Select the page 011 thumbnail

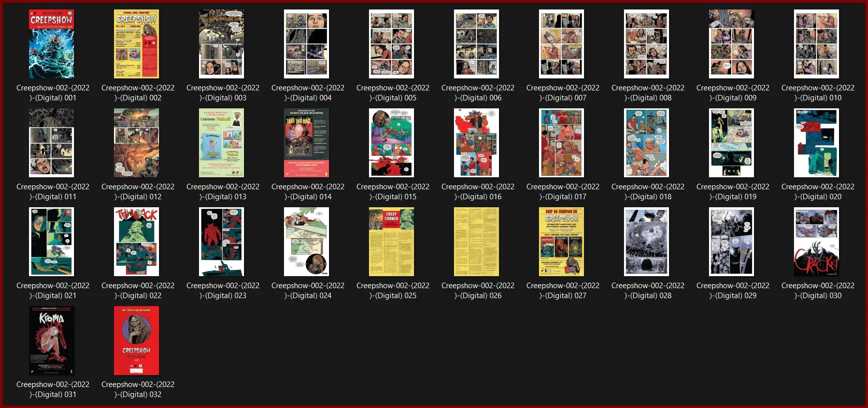(x=51, y=143)
